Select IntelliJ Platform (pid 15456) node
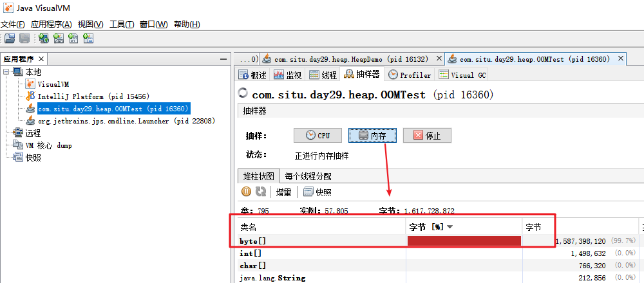Viewport: 644px width, 283px height. click(x=93, y=96)
